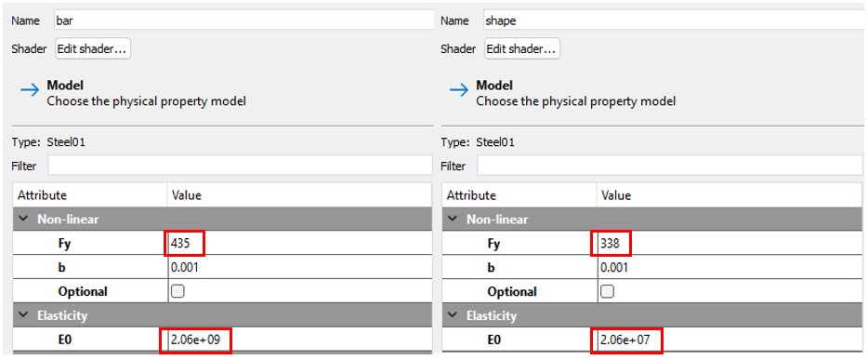Click the Attribute column header in bar panel
This screenshot has width=868, height=360.
pyautogui.click(x=90, y=195)
